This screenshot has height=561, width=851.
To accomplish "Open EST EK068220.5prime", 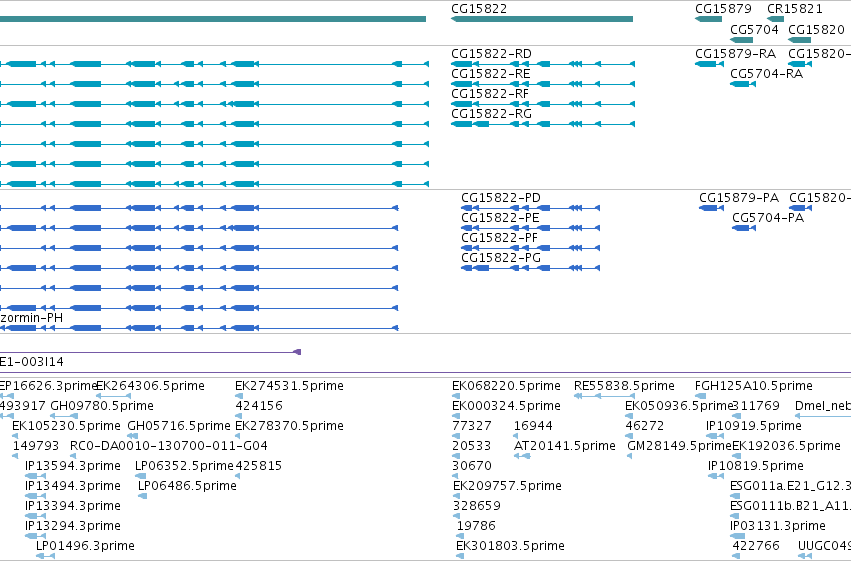I will 506,386.
